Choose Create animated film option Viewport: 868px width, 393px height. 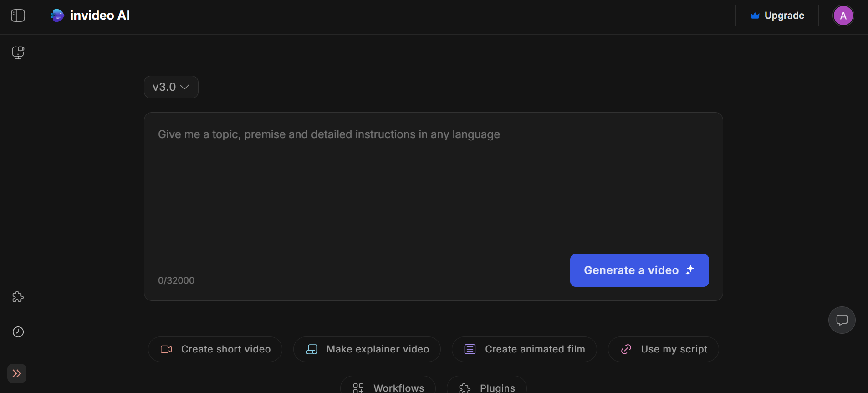pyautogui.click(x=524, y=349)
